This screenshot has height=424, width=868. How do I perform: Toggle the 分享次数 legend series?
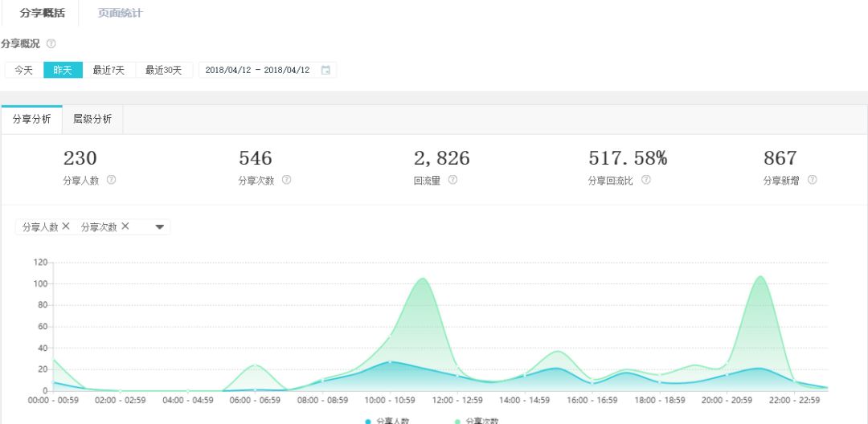click(476, 421)
